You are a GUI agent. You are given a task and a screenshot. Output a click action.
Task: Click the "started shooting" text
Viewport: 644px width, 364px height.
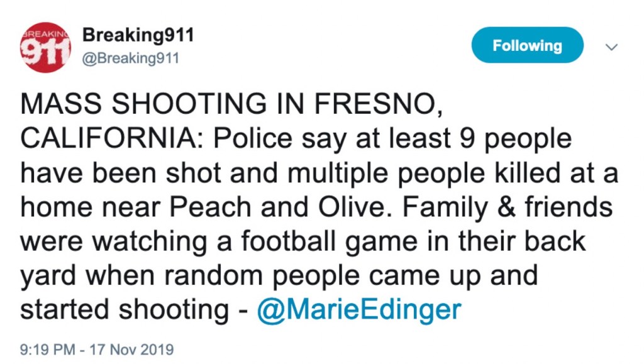(x=123, y=310)
